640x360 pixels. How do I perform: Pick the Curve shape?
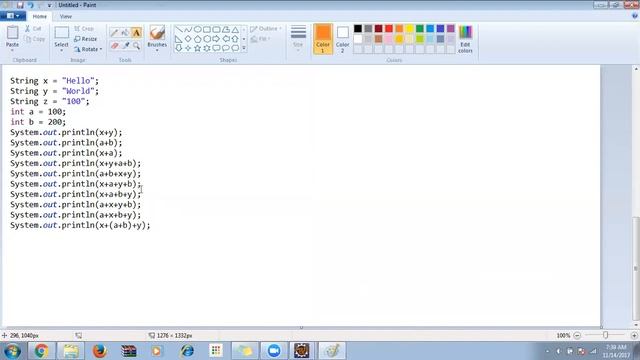188,29
